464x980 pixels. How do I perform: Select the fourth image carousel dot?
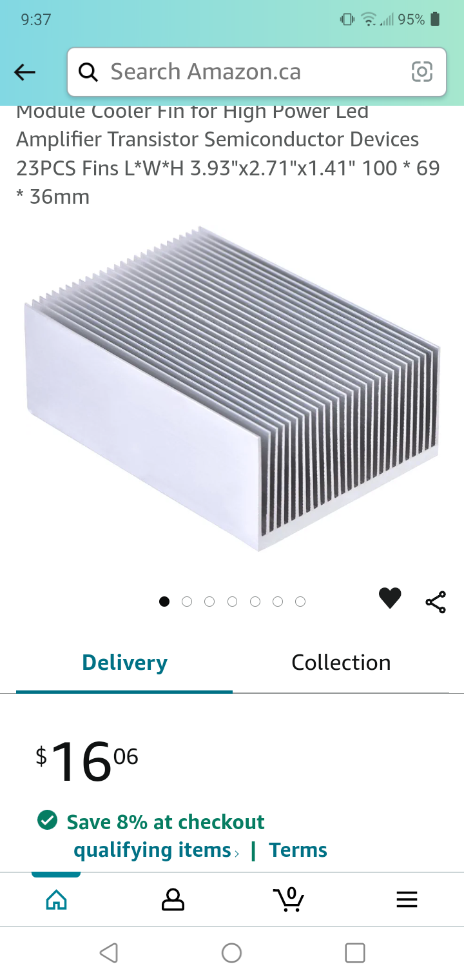click(x=232, y=602)
